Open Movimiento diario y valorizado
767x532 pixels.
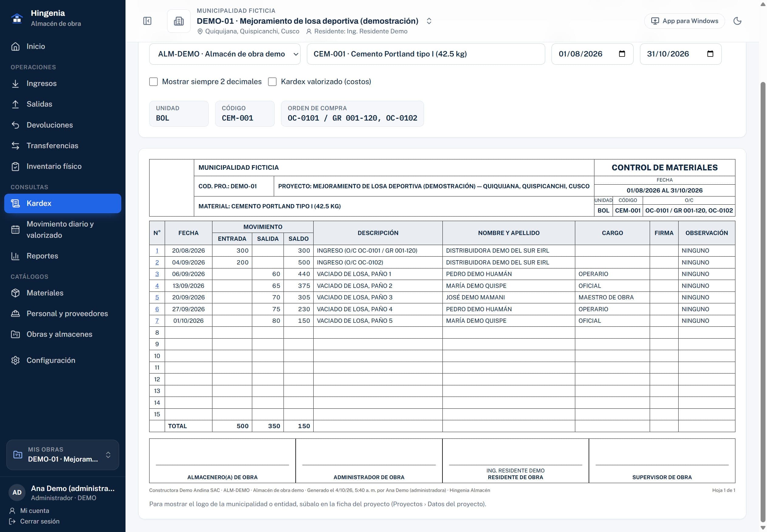(x=63, y=230)
